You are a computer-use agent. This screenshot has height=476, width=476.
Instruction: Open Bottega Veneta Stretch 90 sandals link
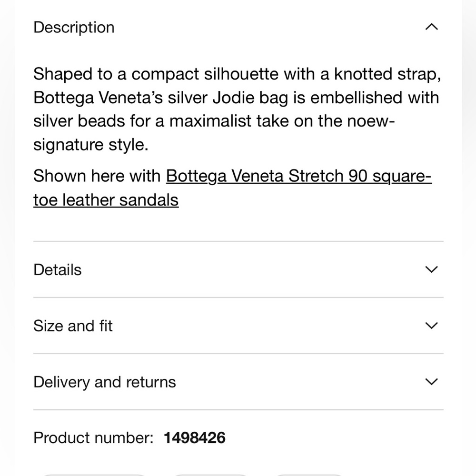point(298,176)
